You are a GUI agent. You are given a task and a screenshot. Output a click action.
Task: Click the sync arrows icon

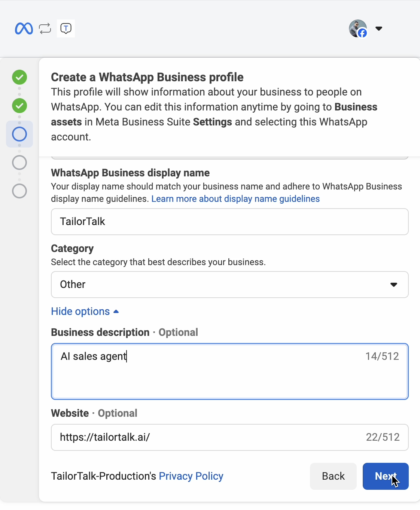click(x=45, y=28)
